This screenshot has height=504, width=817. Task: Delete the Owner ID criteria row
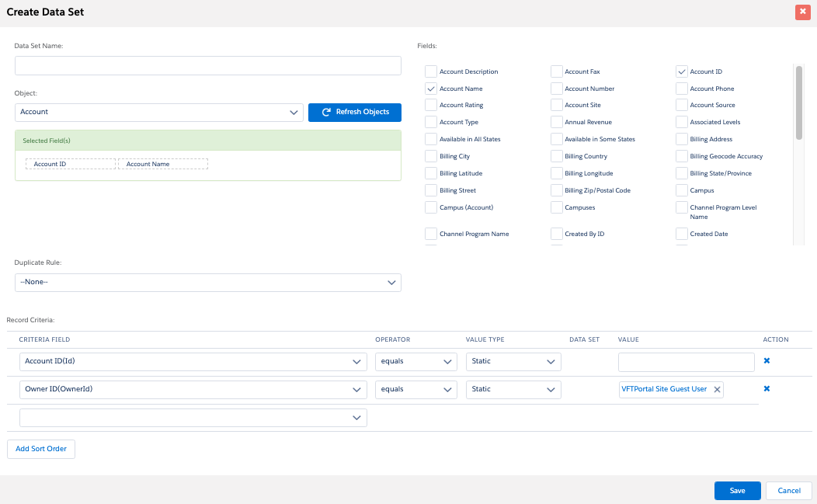pos(767,389)
